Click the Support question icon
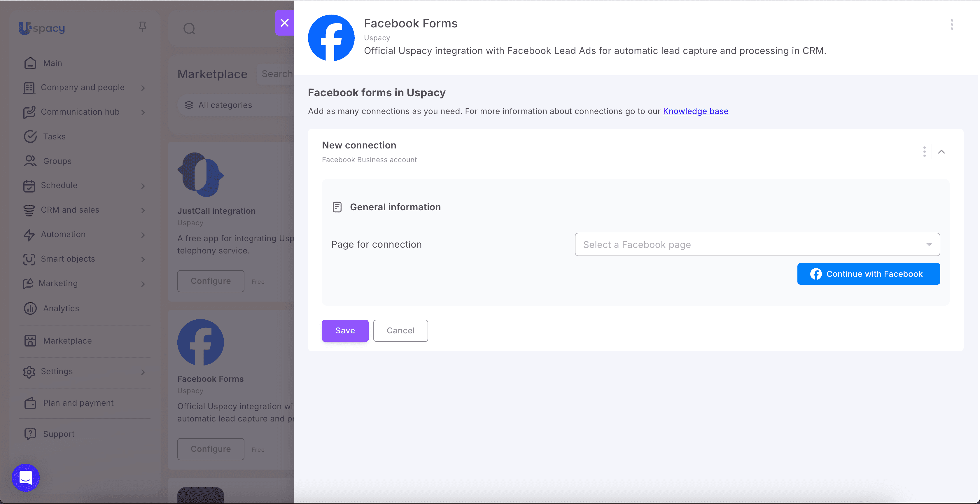 [x=30, y=434]
